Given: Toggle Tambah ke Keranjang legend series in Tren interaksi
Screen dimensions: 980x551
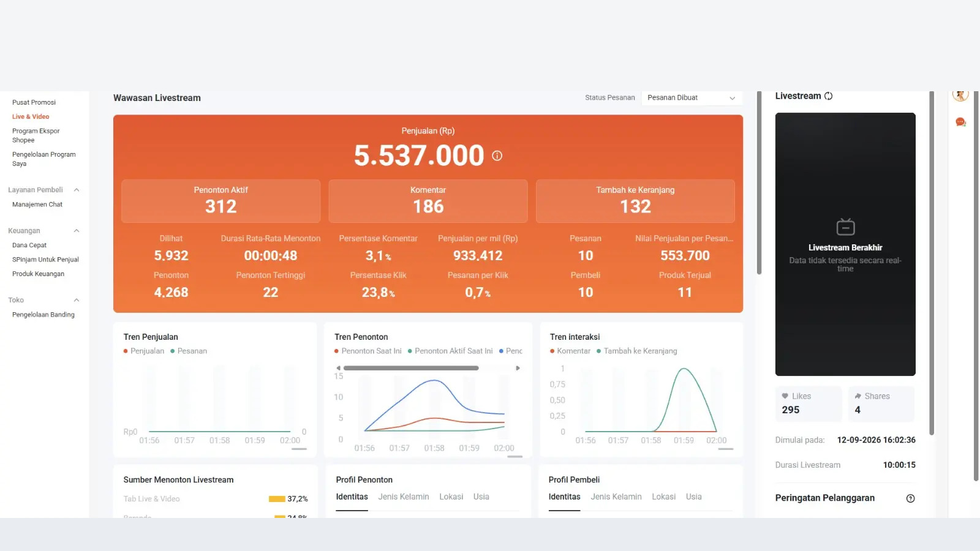Looking at the screenshot, I should pos(637,351).
